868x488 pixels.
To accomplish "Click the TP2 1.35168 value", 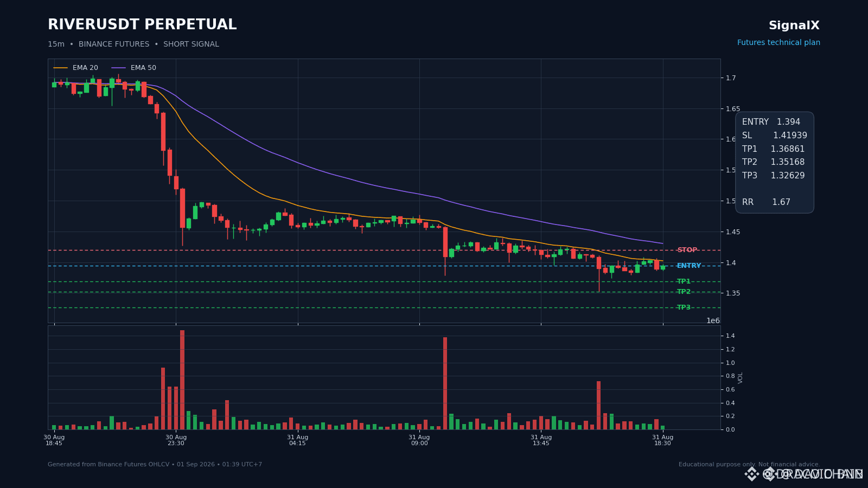I will [774, 162].
